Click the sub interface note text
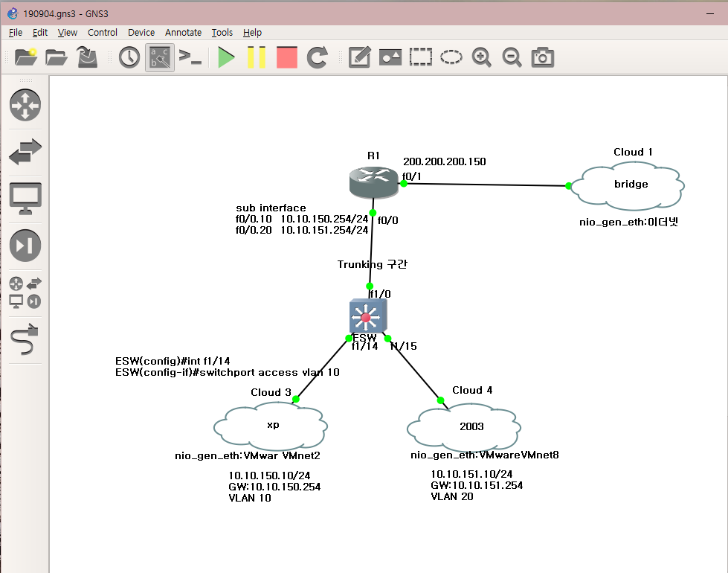Screen dimensions: 728x573 pyautogui.click(x=302, y=219)
